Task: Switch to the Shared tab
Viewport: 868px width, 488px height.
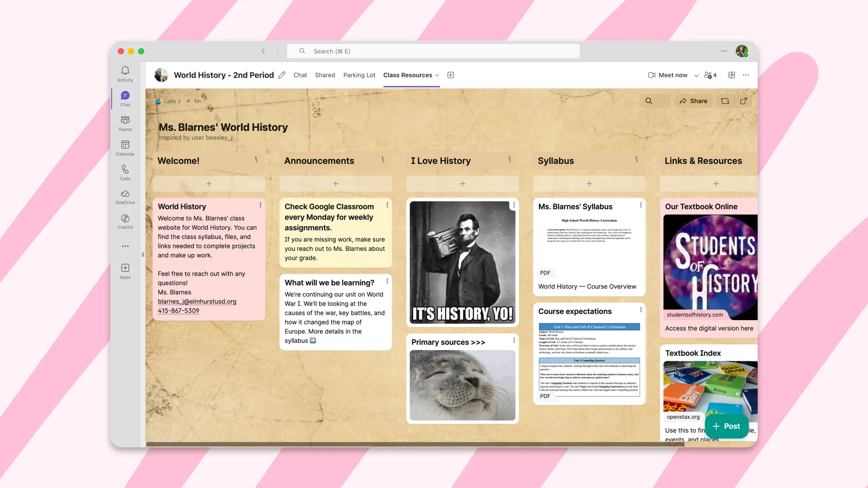Action: point(325,75)
